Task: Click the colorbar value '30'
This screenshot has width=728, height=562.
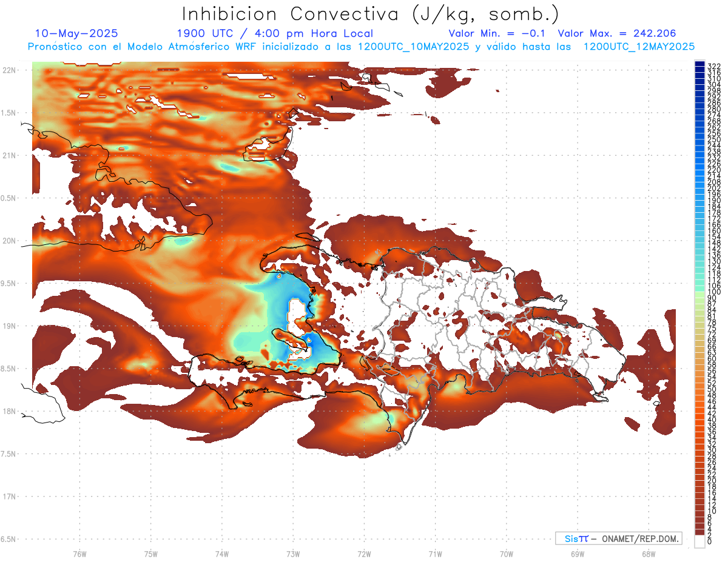Action: point(712,450)
